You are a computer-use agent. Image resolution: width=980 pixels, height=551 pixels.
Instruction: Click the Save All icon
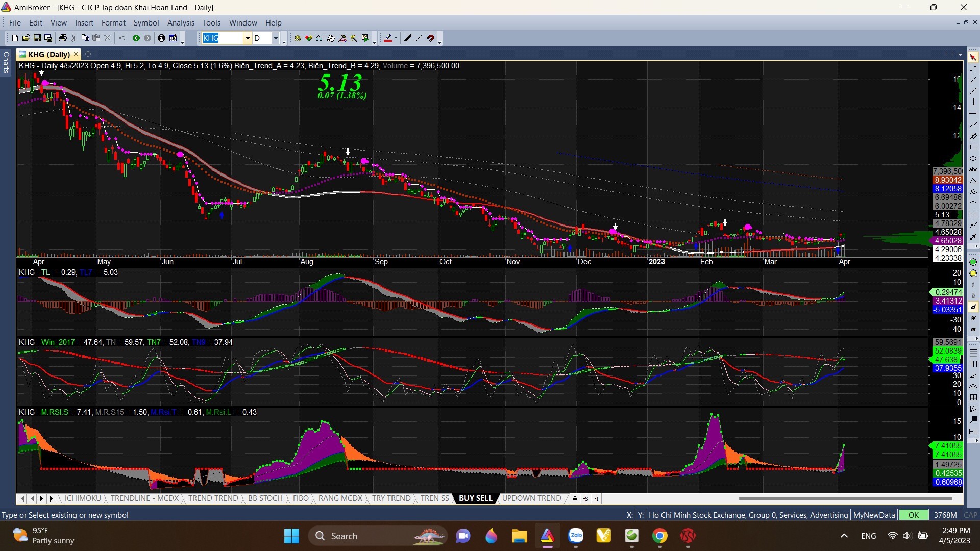click(48, 38)
